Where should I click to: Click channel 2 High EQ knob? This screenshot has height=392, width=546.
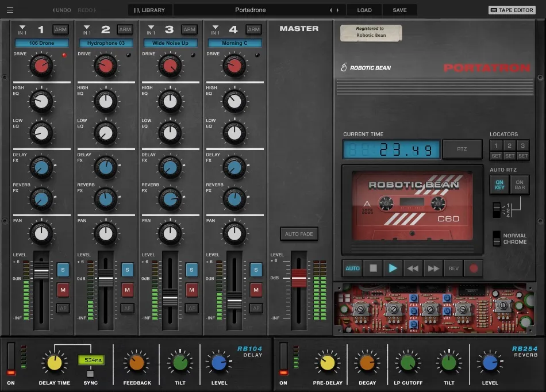click(106, 101)
